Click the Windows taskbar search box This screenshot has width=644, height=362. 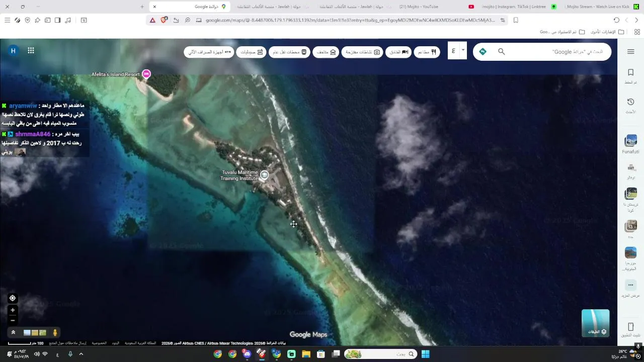pos(381,354)
